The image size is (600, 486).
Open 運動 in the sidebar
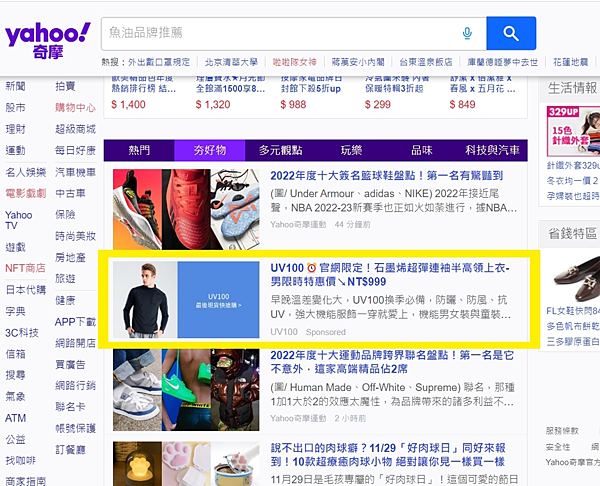(x=15, y=150)
